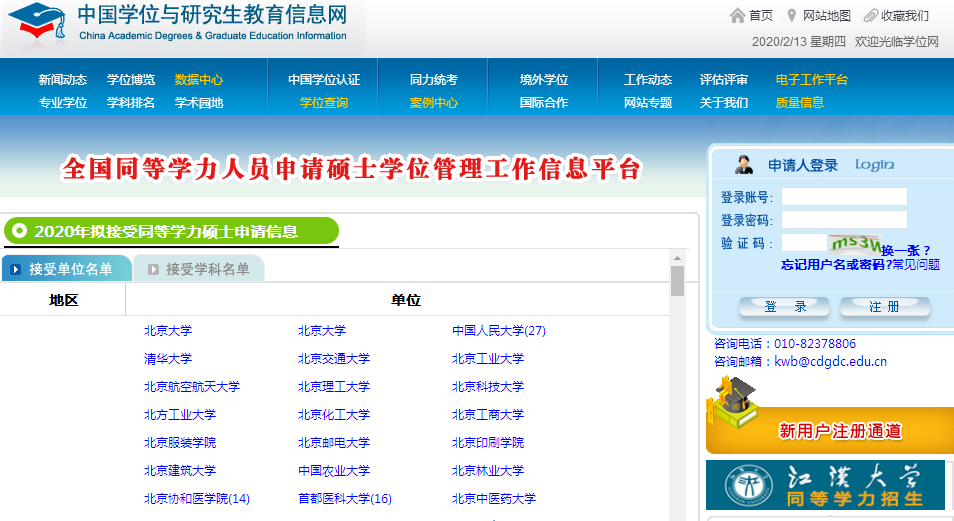Open the 首都医科大学(16) link
954x521 pixels.
[345, 498]
